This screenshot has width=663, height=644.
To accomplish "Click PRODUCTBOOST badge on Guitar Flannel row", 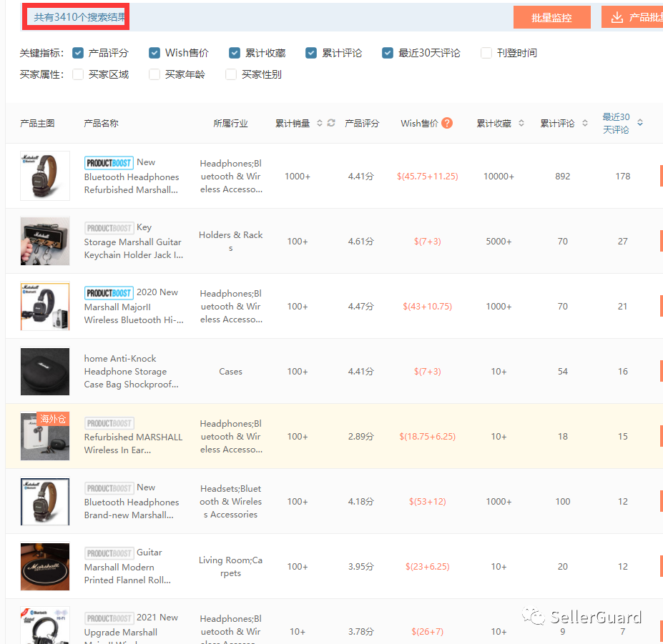I will click(x=109, y=553).
